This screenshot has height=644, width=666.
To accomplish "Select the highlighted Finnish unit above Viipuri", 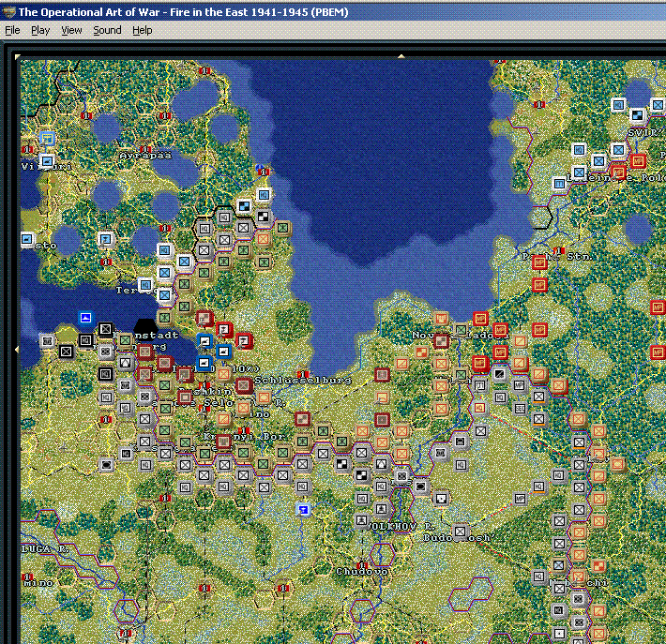I will click(47, 138).
